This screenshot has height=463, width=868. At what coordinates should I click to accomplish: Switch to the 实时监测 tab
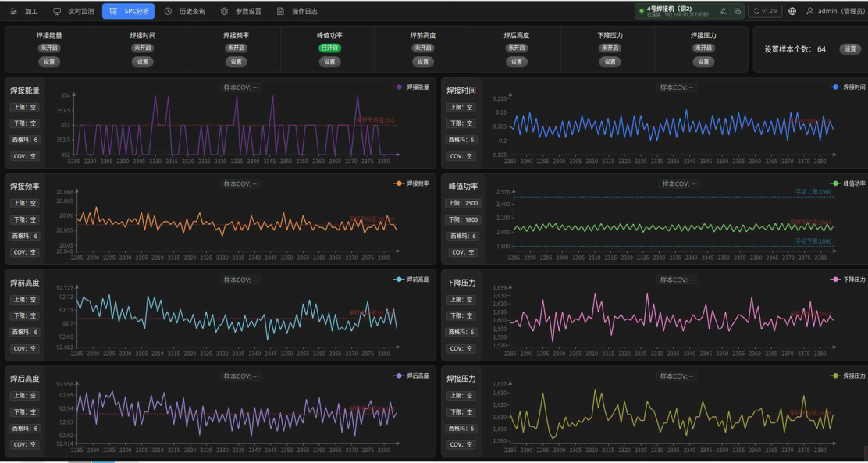tap(74, 11)
